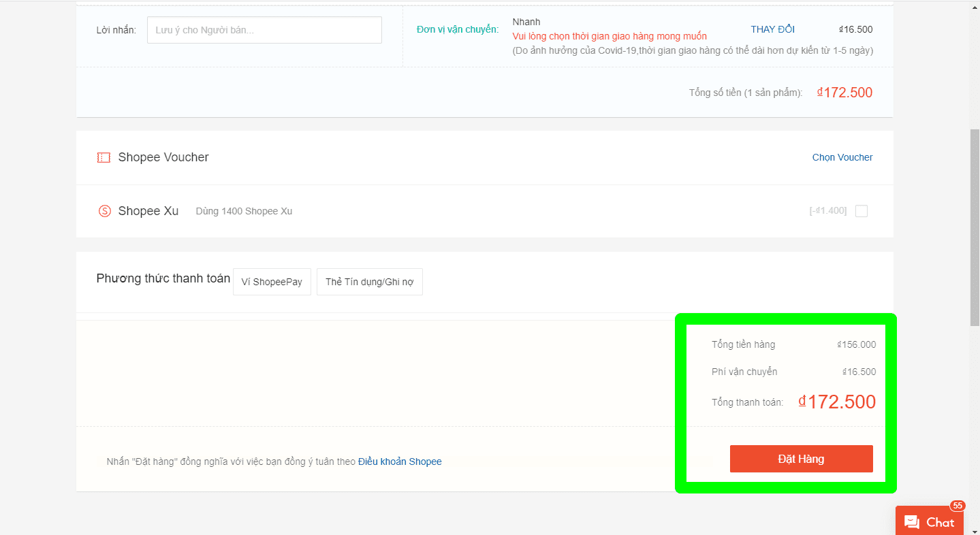This screenshot has width=980, height=535.
Task: Click the [-₫1.400] Xu discount value
Action: [x=828, y=211]
